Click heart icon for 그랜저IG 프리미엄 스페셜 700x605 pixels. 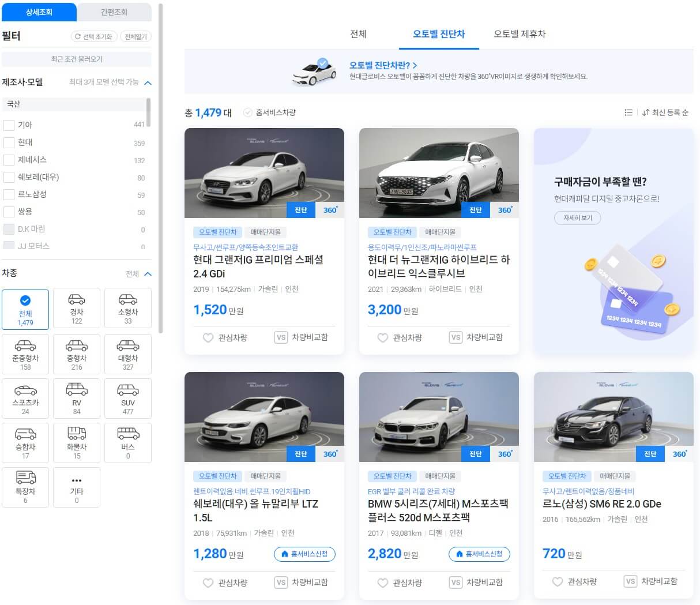coord(208,337)
